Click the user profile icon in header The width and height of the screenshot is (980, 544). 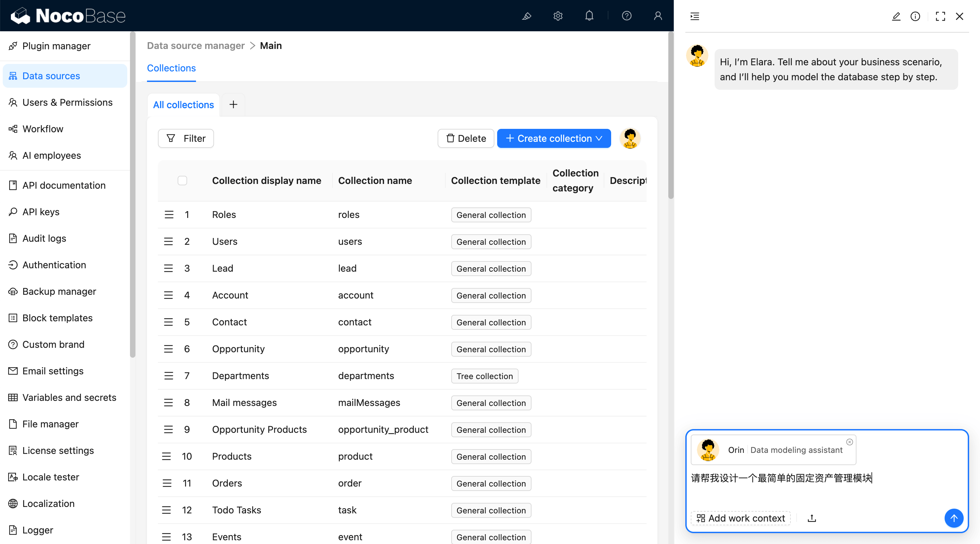click(658, 16)
